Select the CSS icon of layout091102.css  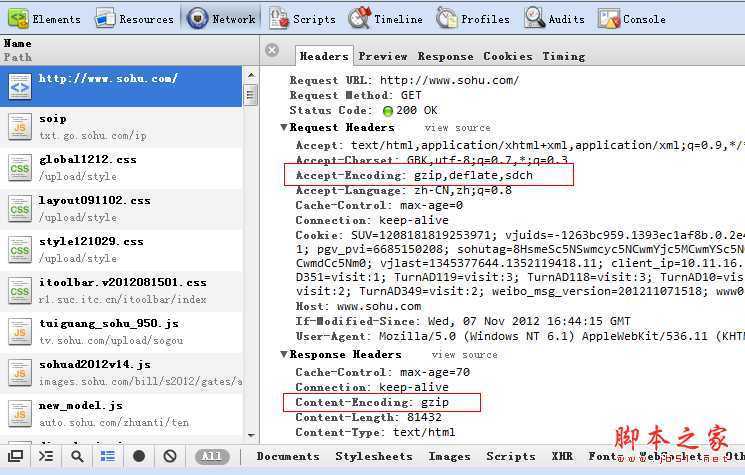19,209
